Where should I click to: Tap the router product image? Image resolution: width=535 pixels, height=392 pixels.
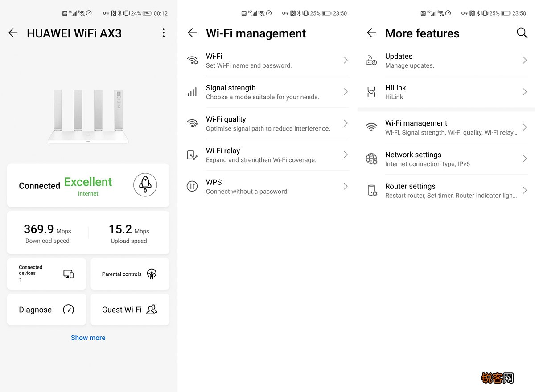point(88,116)
